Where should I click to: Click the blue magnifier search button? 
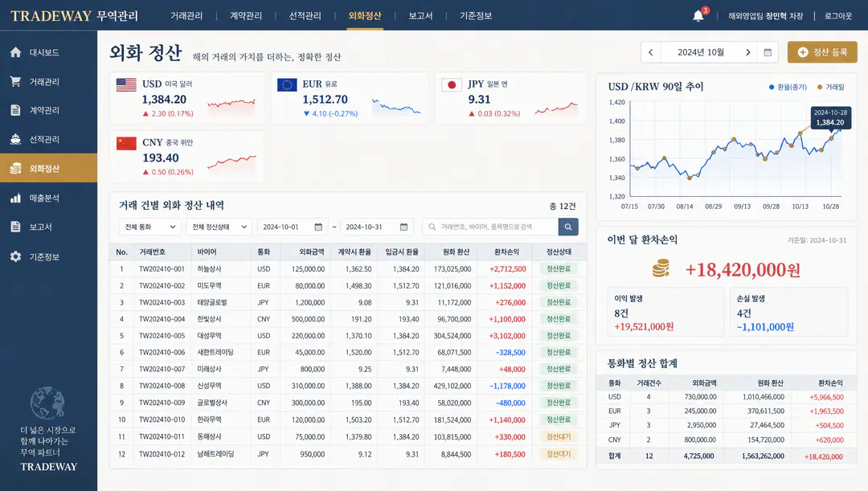pos(568,227)
